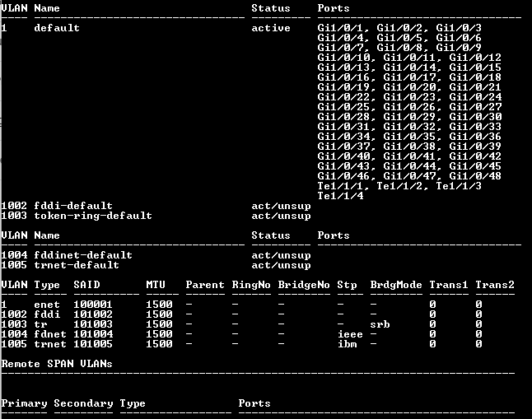Image resolution: width=532 pixels, height=419 pixels.
Task: Click the 'ieee' Stp value
Action: (350, 334)
